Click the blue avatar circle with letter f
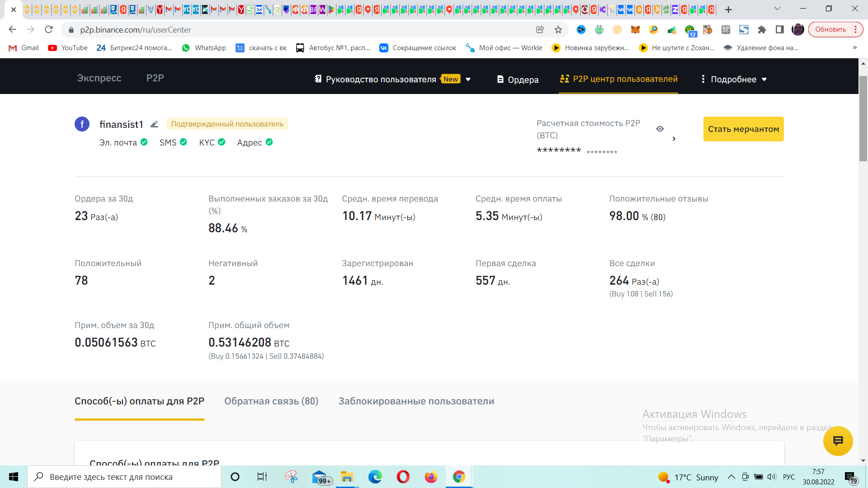This screenshot has height=488, width=868. coord(82,124)
